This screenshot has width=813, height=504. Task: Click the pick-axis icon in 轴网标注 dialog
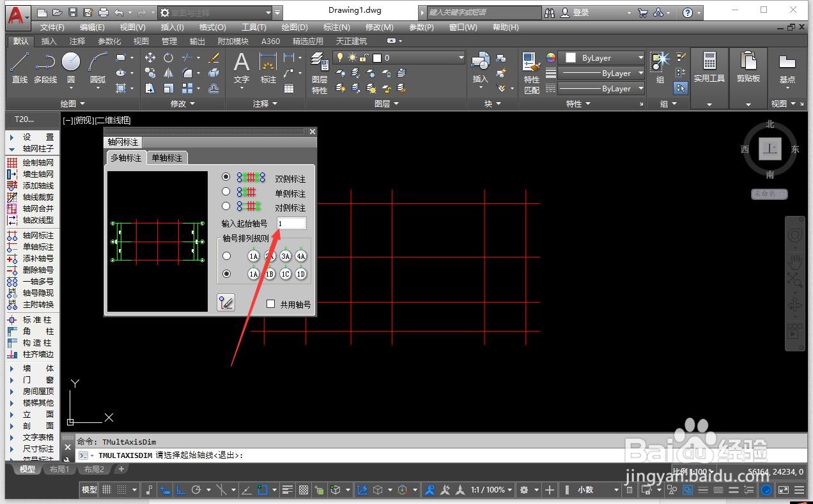pos(226,303)
